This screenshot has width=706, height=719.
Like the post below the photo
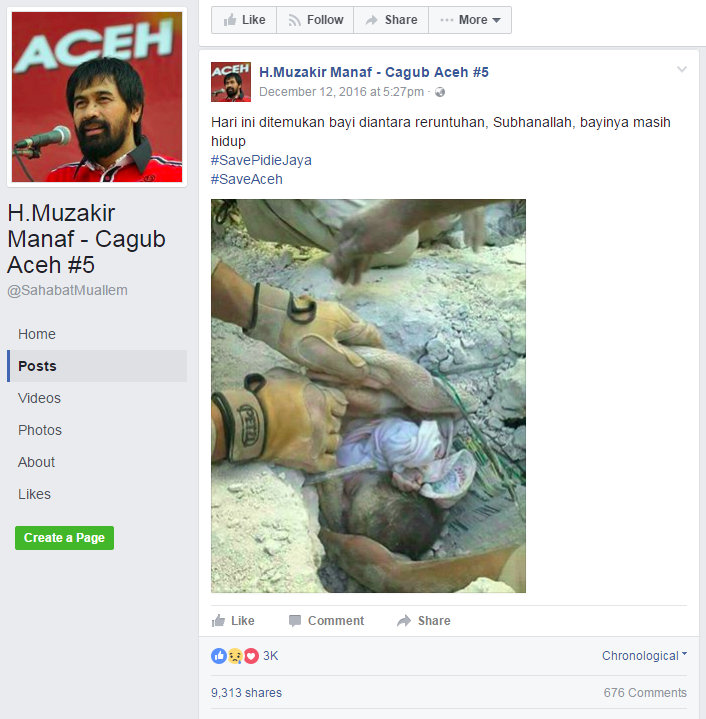[233, 620]
